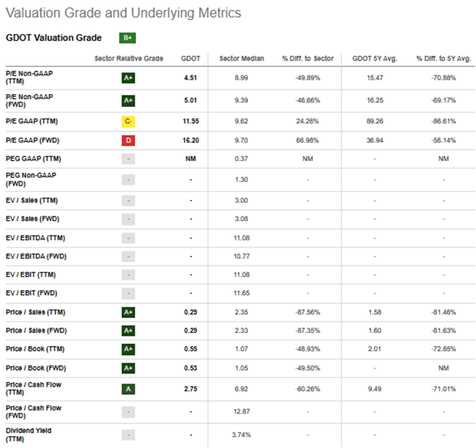Viewport: 476px width, 448px height.
Task: Click grey grade badge for EV / EBITDA (FWD)
Action: pyautogui.click(x=129, y=257)
